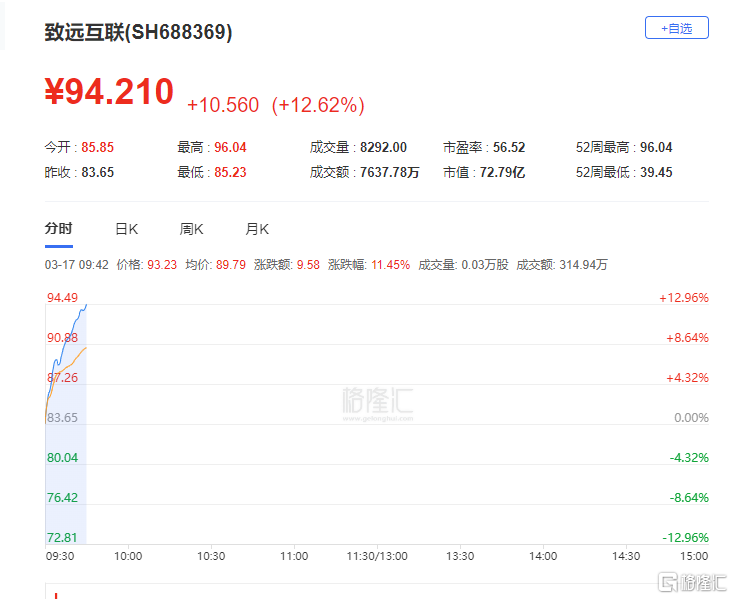
Task: Click the 52周最高 value 96.04
Action: [x=656, y=147]
